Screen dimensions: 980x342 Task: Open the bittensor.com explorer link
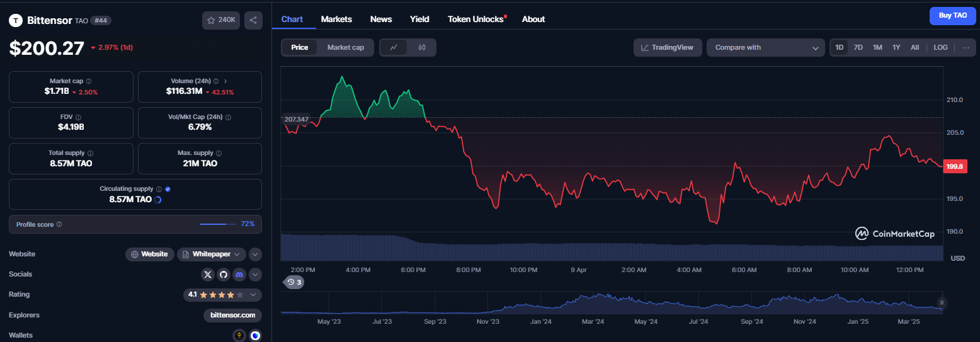coord(232,315)
